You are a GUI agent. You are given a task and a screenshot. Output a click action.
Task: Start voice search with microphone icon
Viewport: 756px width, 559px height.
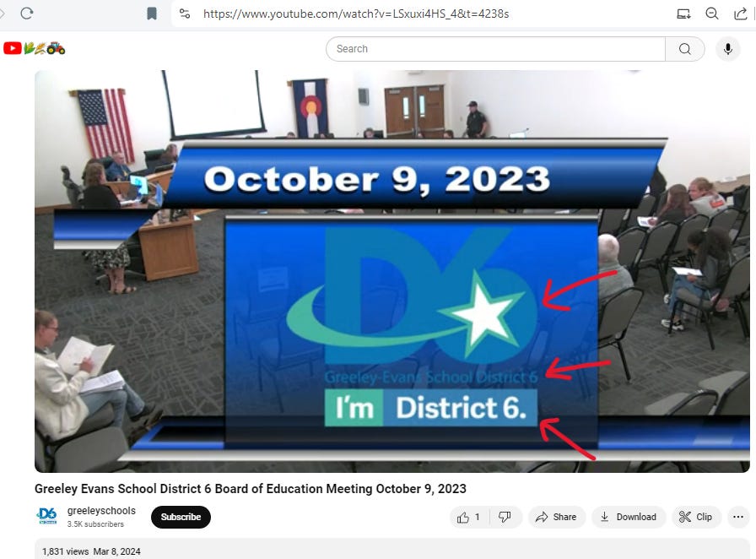(728, 49)
